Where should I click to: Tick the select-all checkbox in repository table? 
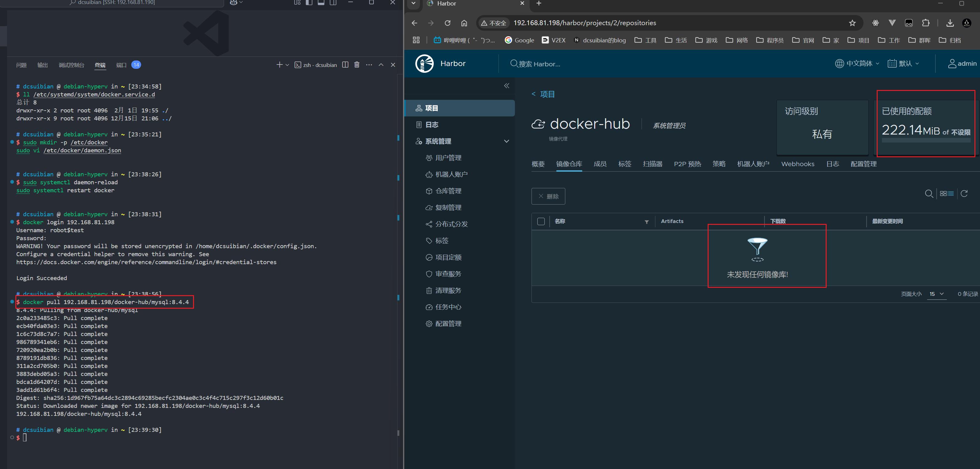pos(541,221)
